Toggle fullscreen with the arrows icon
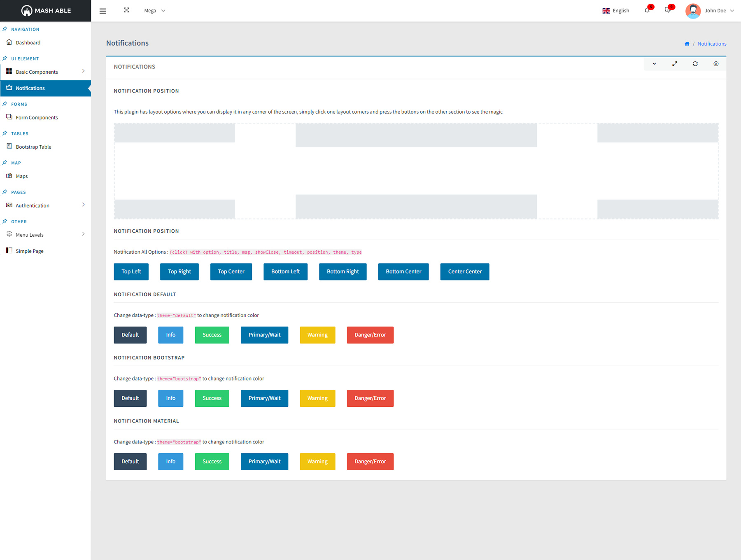The image size is (741, 560). tap(126, 10)
